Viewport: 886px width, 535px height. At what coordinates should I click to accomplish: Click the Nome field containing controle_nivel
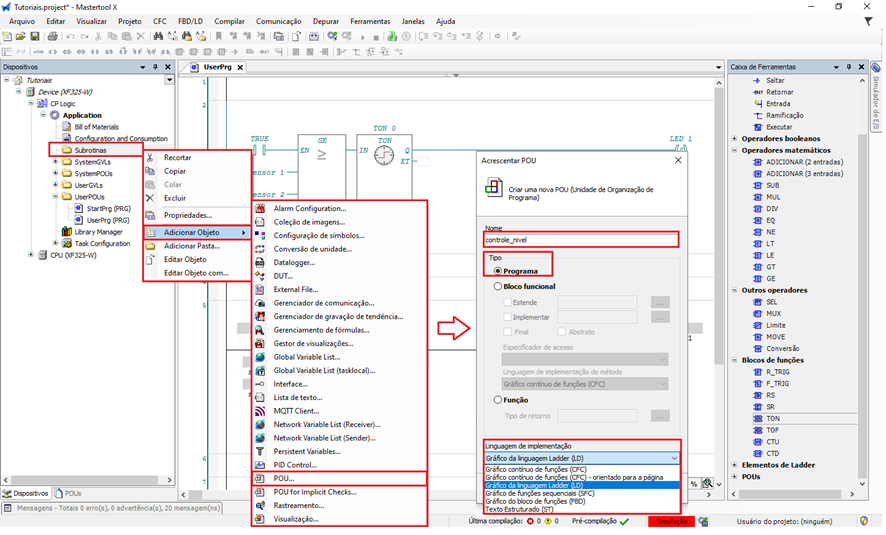(x=580, y=241)
